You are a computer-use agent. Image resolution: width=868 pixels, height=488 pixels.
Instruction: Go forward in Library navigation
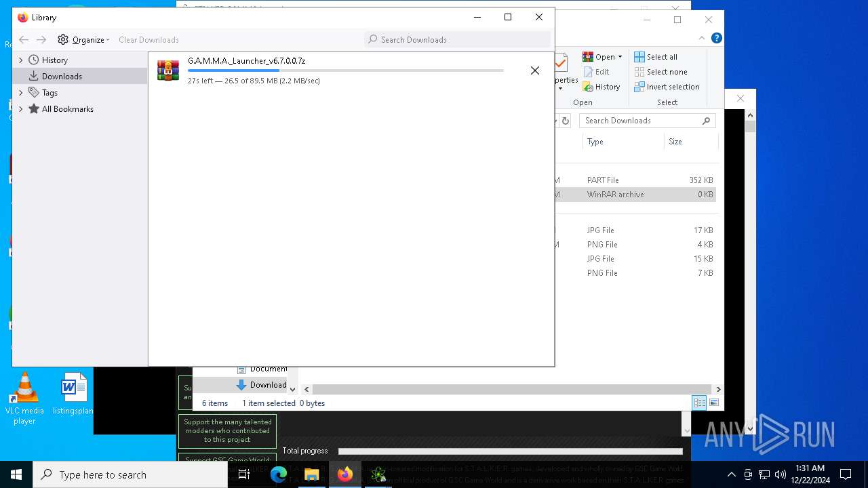(x=41, y=39)
